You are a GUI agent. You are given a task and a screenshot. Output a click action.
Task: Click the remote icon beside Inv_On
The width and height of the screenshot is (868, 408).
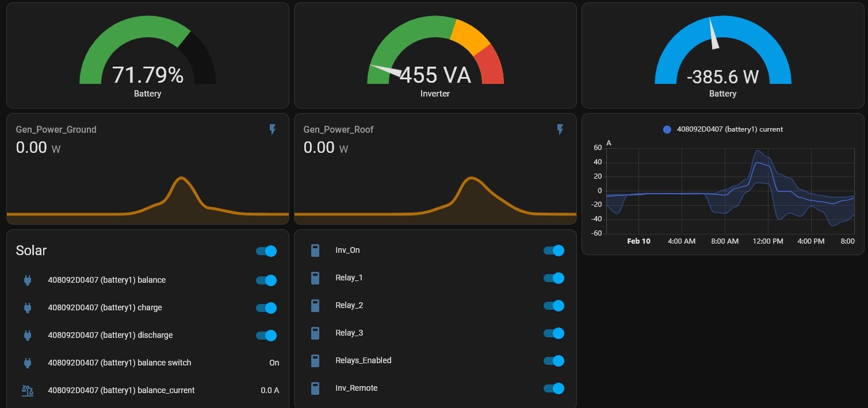coord(315,251)
